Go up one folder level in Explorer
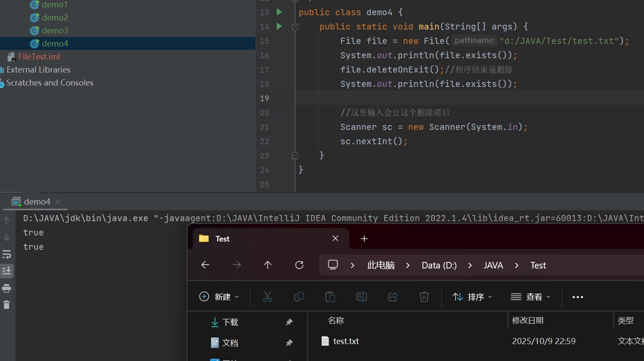Image resolution: width=644 pixels, height=361 pixels. coord(268,265)
